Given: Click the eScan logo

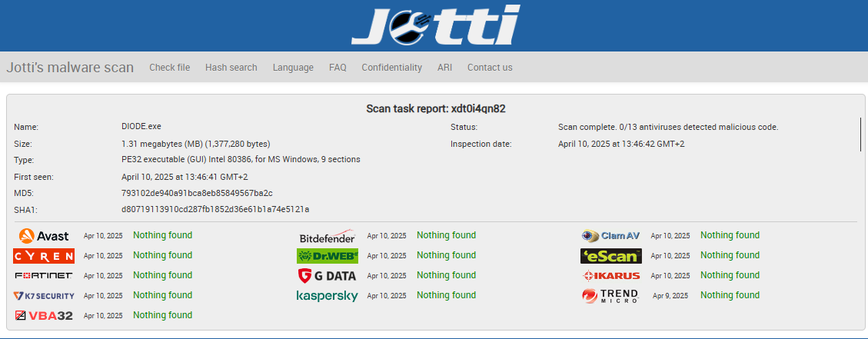Looking at the screenshot, I should [x=610, y=256].
